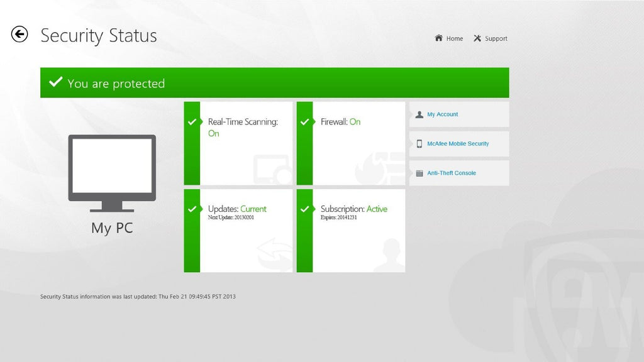Open the Anti-Theft Console link
The width and height of the screenshot is (644, 362).
click(x=452, y=173)
